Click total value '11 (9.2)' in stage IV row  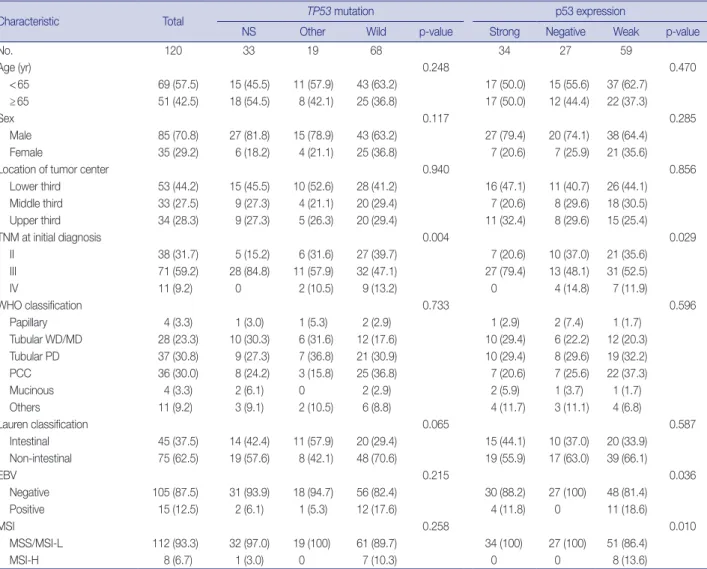pyautogui.click(x=175, y=289)
